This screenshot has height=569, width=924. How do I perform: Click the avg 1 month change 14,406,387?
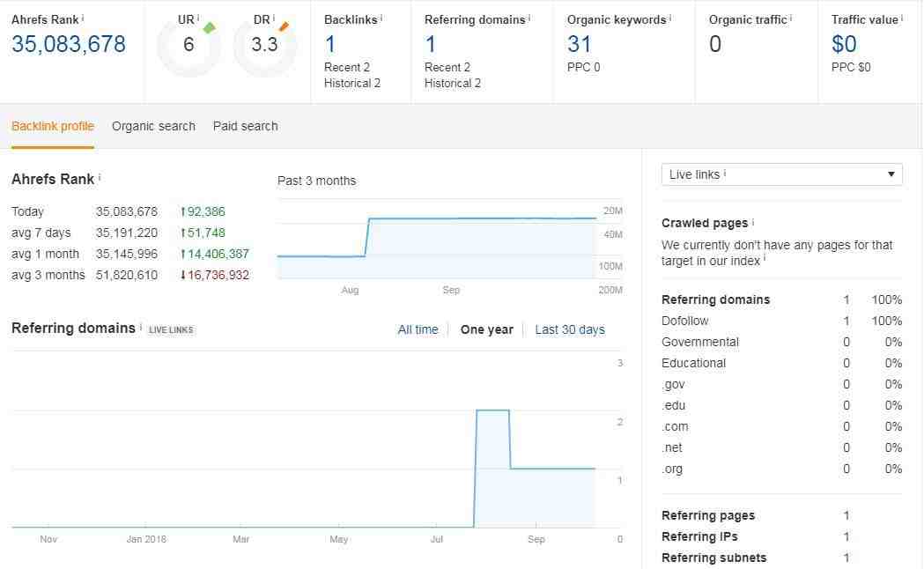pos(215,254)
